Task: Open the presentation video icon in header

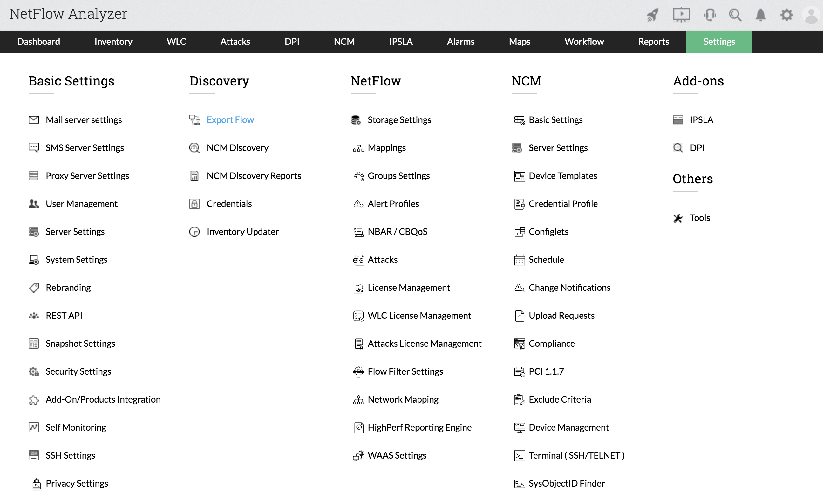Action: [681, 15]
